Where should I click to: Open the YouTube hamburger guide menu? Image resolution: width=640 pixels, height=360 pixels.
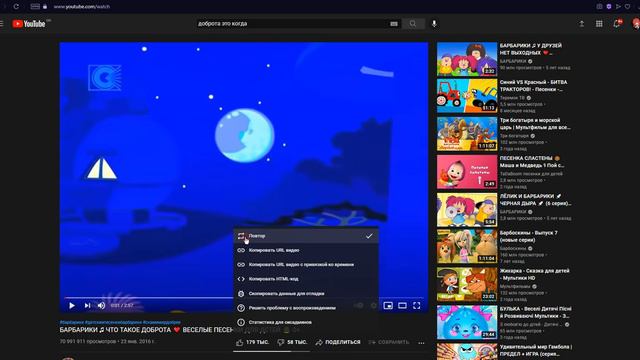point(2,24)
